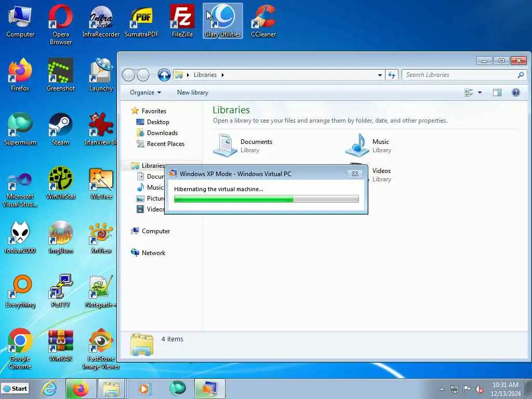Open WizTree desktop shortcut

tap(101, 183)
